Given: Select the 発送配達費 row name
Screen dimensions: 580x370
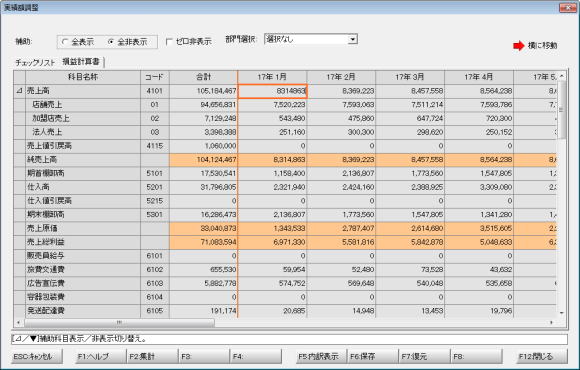Looking at the screenshot, I should click(x=45, y=310).
